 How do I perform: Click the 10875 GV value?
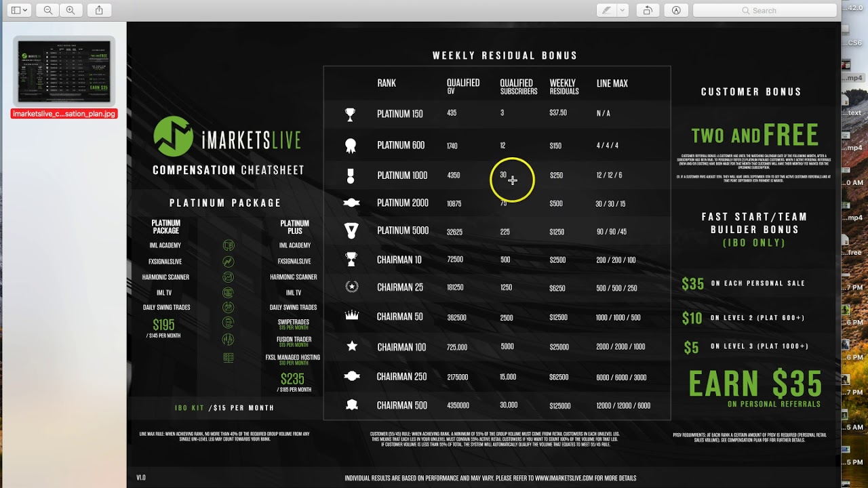coord(454,204)
